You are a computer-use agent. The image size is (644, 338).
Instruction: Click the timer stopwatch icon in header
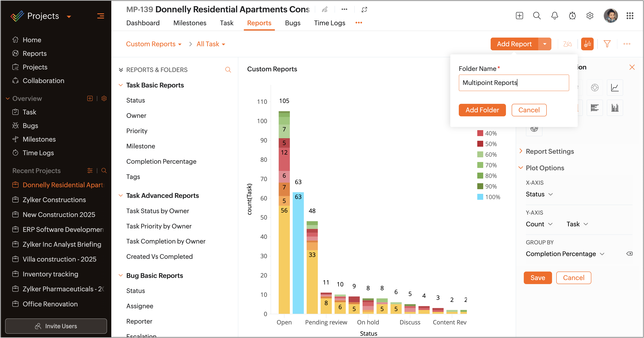pos(572,16)
